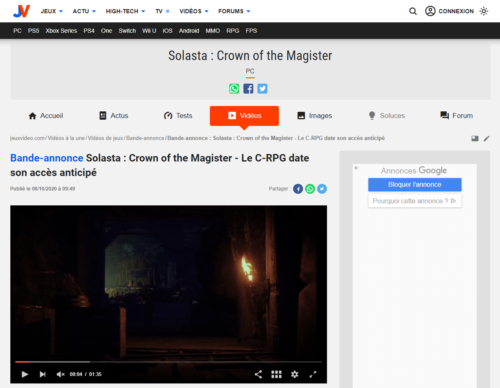
Task: Click the video player share icon
Action: coord(258,374)
